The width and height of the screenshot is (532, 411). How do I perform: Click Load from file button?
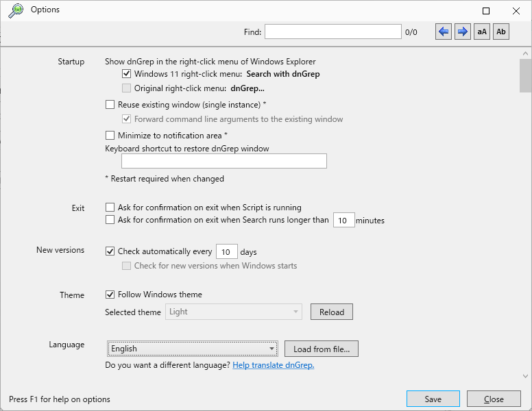pyautogui.click(x=322, y=349)
